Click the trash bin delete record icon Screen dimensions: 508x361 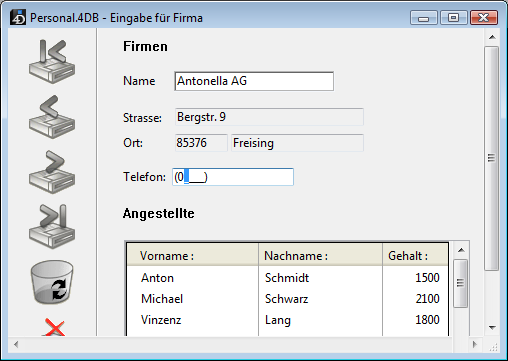52,282
